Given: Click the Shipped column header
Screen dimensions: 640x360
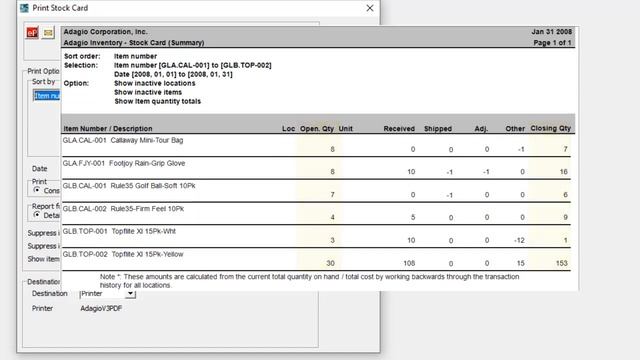Looking at the screenshot, I should [x=438, y=129].
